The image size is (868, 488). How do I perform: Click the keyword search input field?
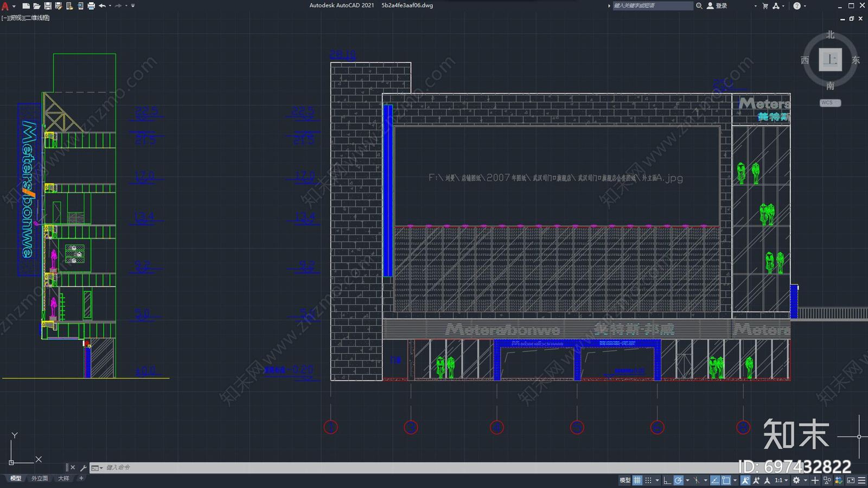[653, 5]
